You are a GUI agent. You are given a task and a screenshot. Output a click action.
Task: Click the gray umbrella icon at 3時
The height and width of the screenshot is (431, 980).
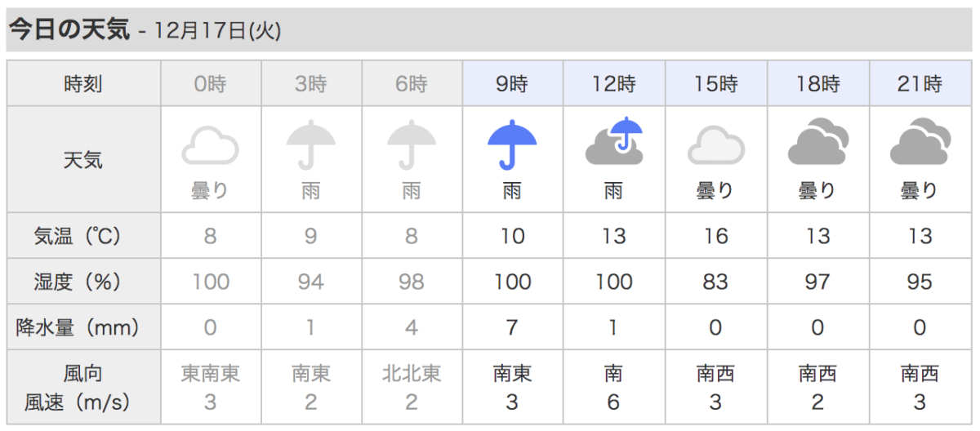310,144
